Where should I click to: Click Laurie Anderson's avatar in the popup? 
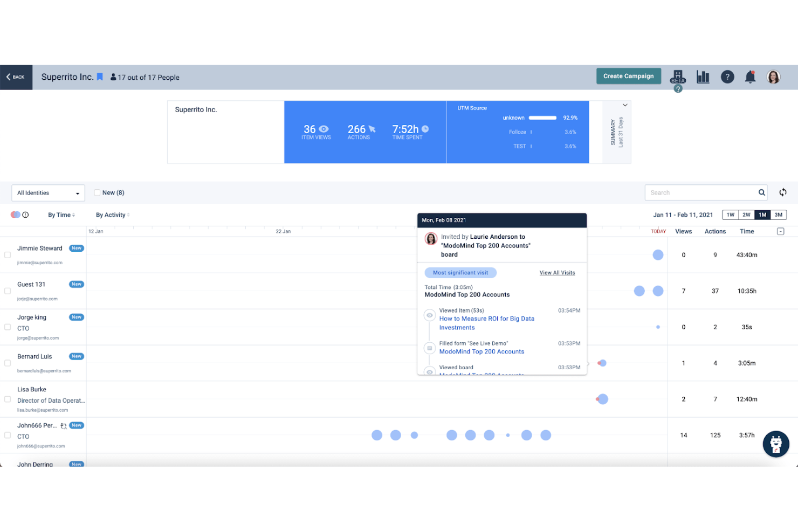[x=431, y=239]
